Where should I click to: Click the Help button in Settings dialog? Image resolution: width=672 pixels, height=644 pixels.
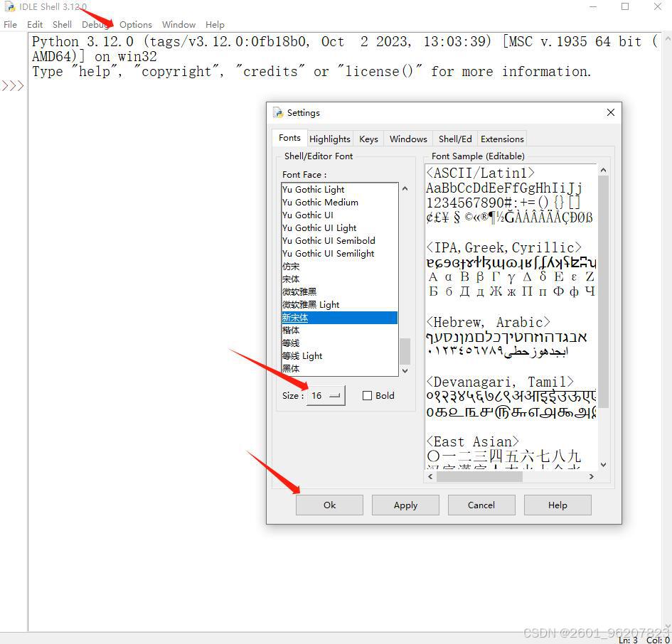(x=558, y=505)
